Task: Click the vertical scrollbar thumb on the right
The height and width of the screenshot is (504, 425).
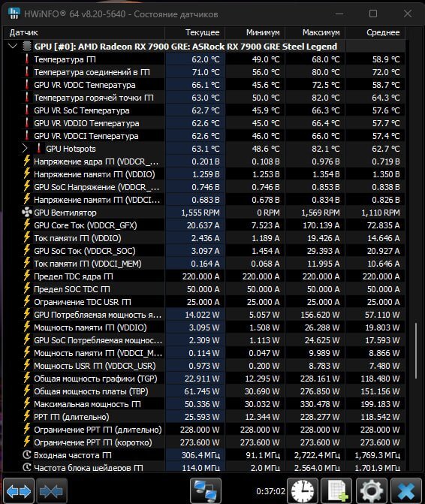Action: pos(416,350)
